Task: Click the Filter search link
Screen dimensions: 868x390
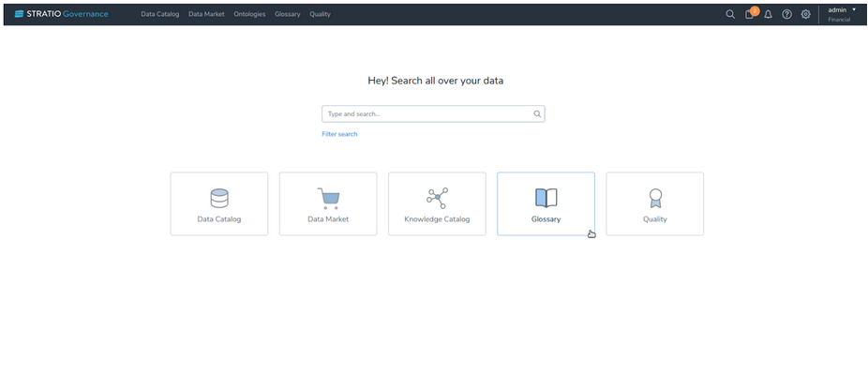Action: 339,134
